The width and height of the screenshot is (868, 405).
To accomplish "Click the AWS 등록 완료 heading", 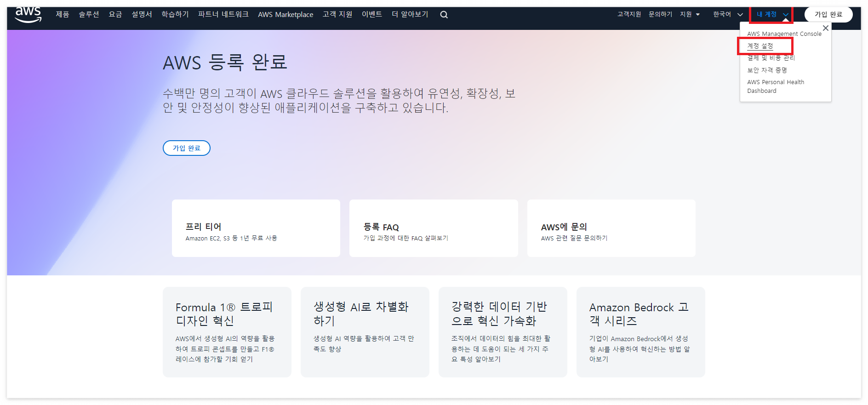I will click(x=225, y=62).
